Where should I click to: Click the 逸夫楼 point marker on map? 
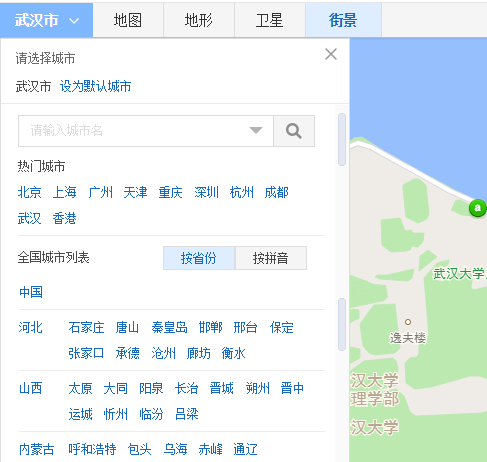point(408,322)
